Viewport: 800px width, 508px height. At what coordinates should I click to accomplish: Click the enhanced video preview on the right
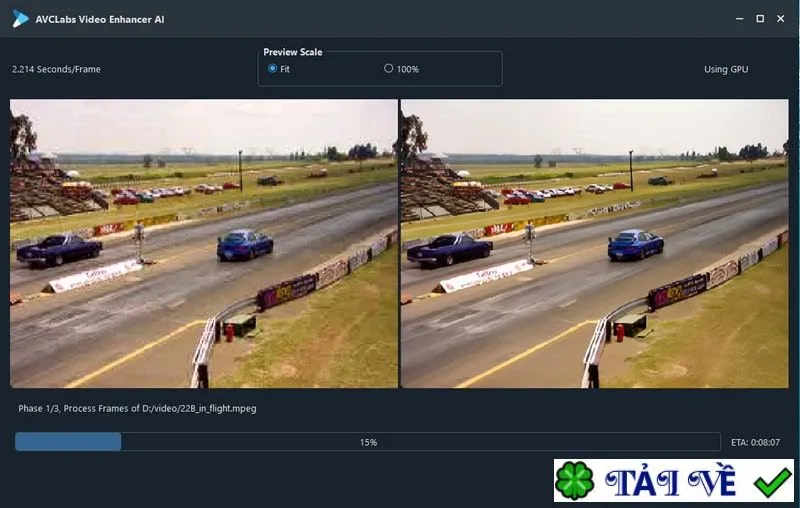595,243
